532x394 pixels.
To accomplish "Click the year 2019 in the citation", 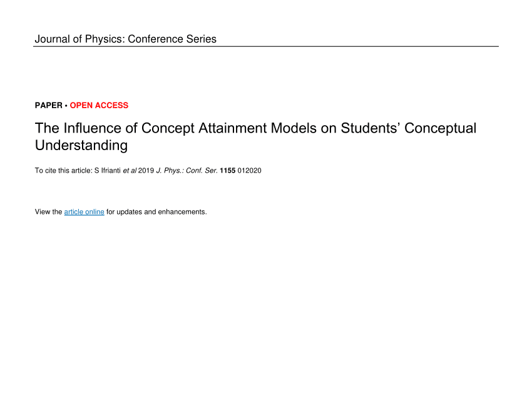I will 146,171.
